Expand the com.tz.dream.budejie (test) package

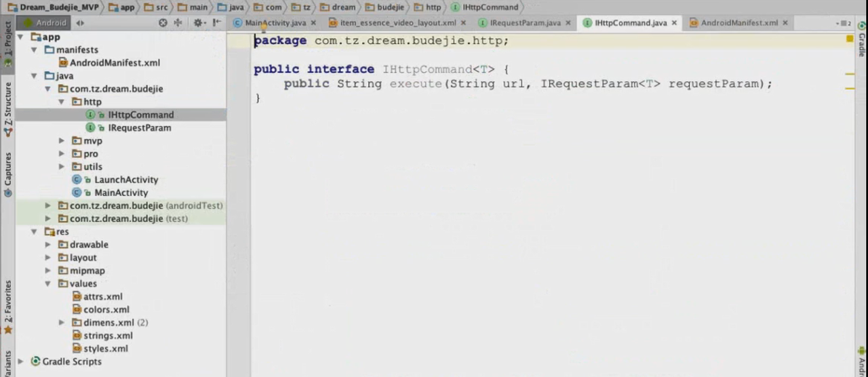[47, 218]
